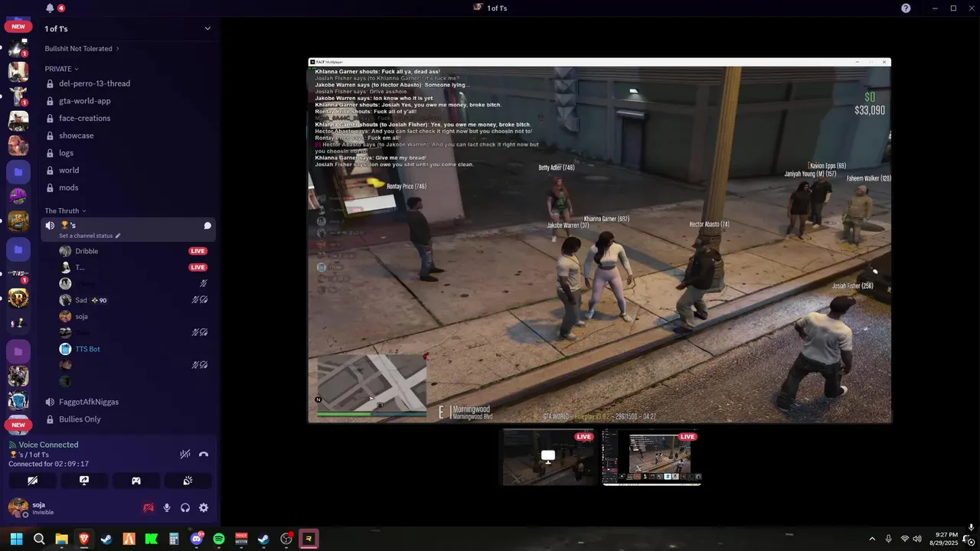Open the Help question mark icon
Image resolution: width=980 pixels, height=551 pixels.
click(x=906, y=8)
